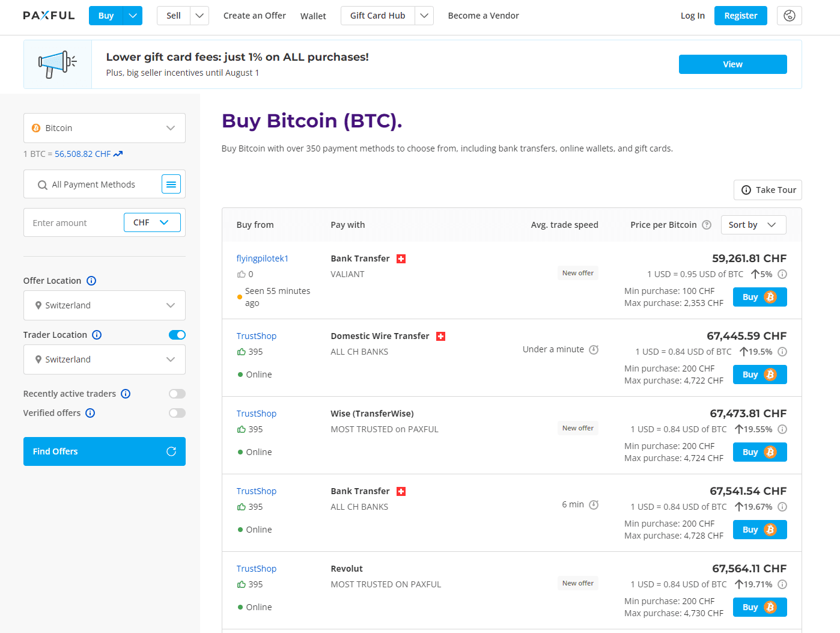Click Become a Vendor nav item
This screenshot has width=840, height=633.
pos(484,16)
